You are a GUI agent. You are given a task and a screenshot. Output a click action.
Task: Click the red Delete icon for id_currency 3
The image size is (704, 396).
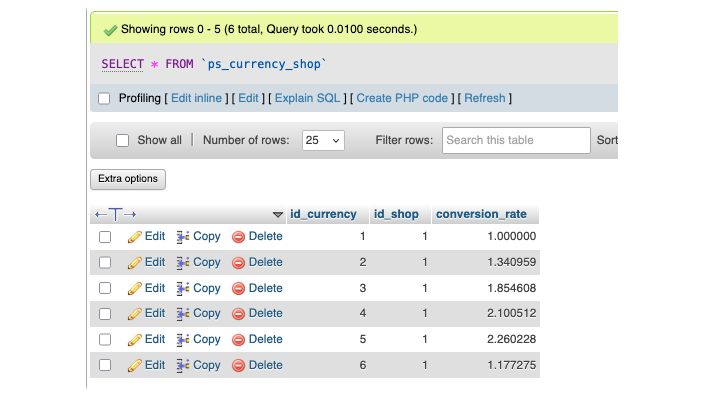coord(238,288)
